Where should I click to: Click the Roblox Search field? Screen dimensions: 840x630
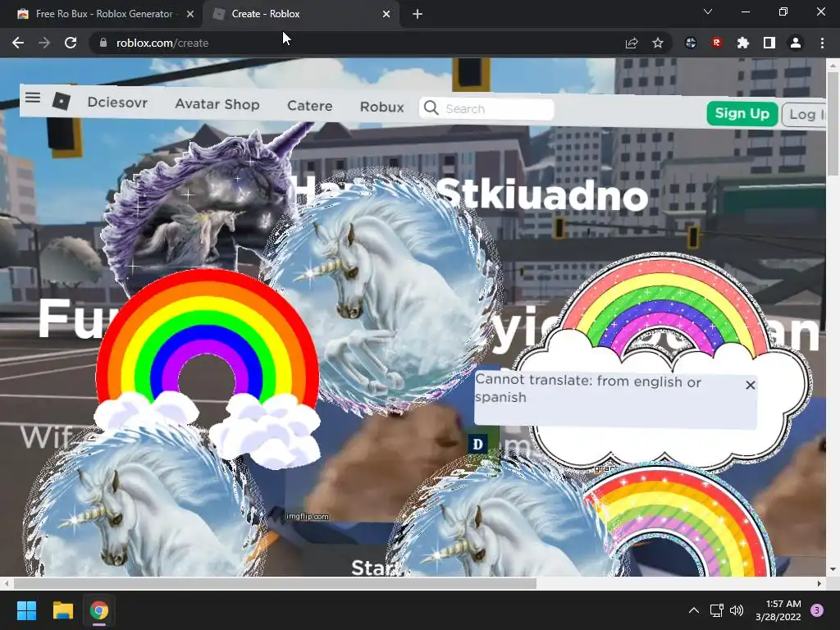[486, 109]
